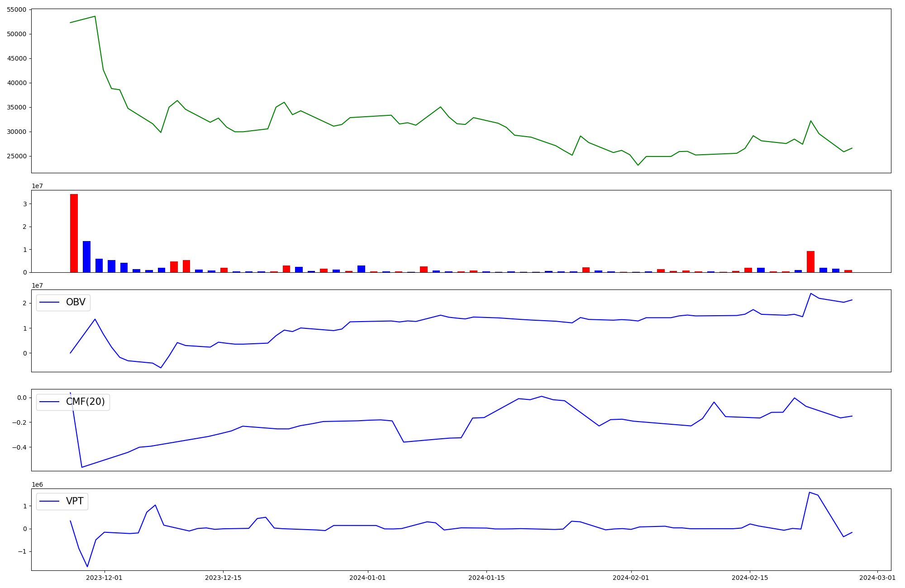Click the 2024-03-01 date tick label

(x=877, y=578)
